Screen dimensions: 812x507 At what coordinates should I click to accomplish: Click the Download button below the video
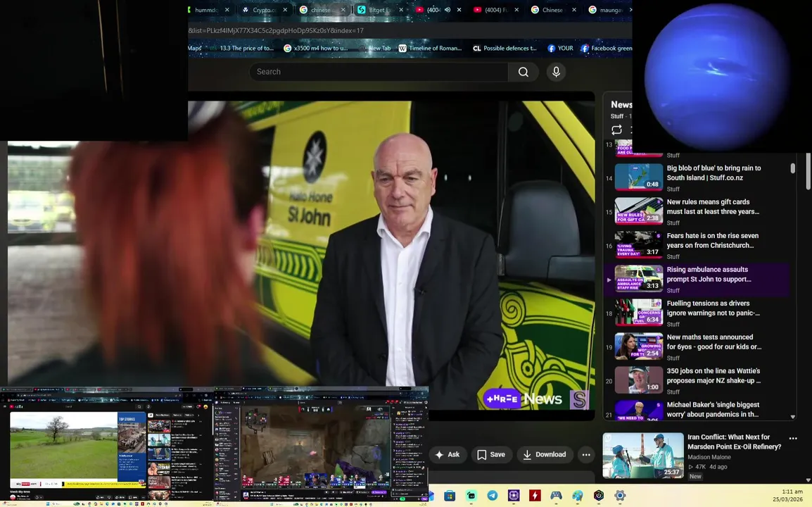coord(545,455)
